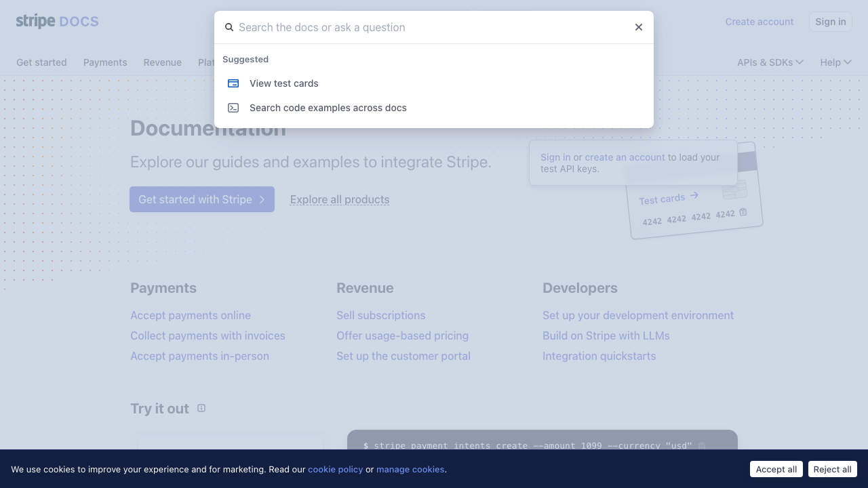Click the cookie policy link

tap(336, 469)
